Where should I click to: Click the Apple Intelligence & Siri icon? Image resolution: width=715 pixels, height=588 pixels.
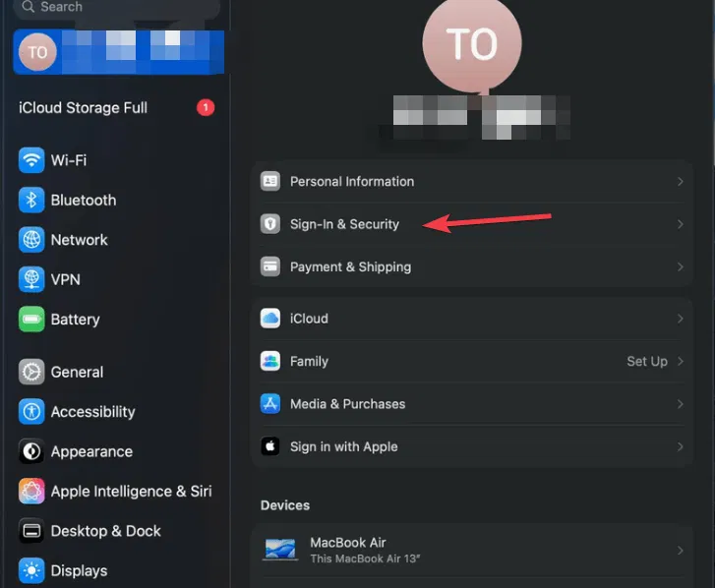[31, 491]
